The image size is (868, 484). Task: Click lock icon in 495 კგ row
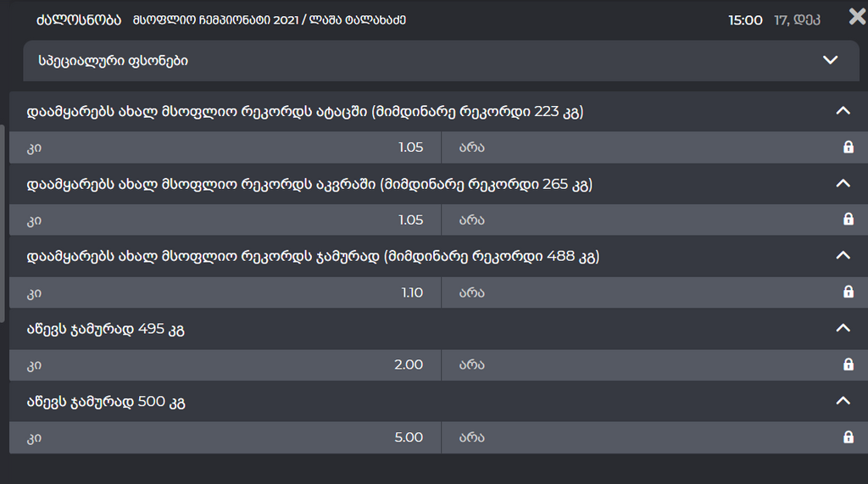click(848, 364)
